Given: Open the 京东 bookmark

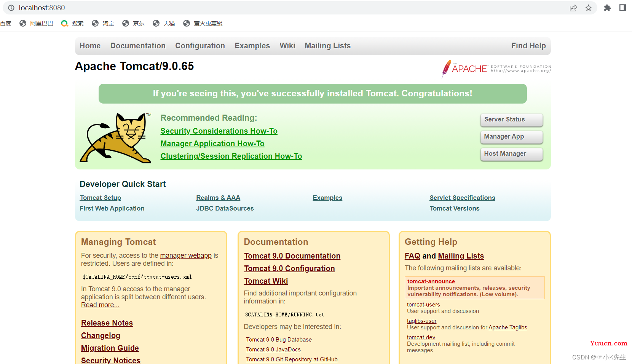Looking at the screenshot, I should click(133, 23).
